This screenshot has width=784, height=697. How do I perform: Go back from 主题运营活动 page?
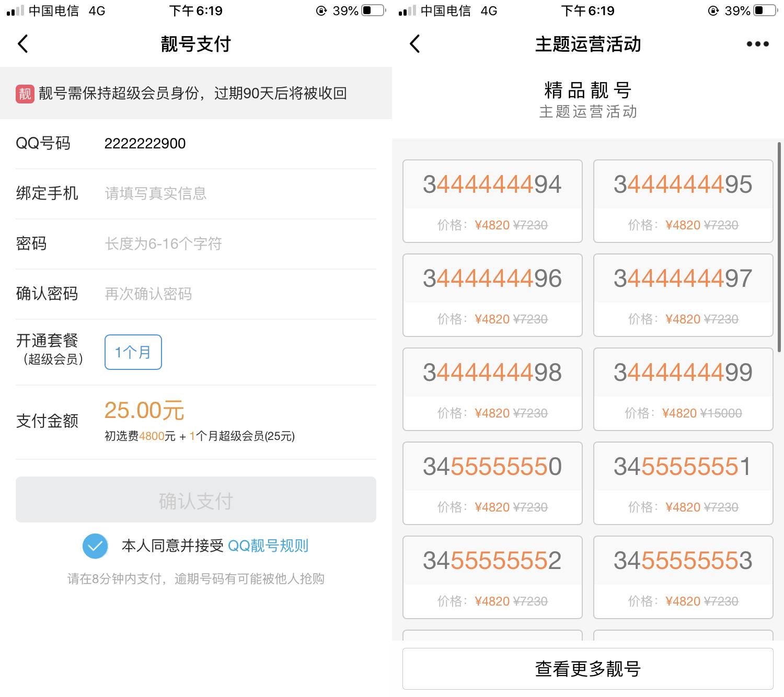415,44
